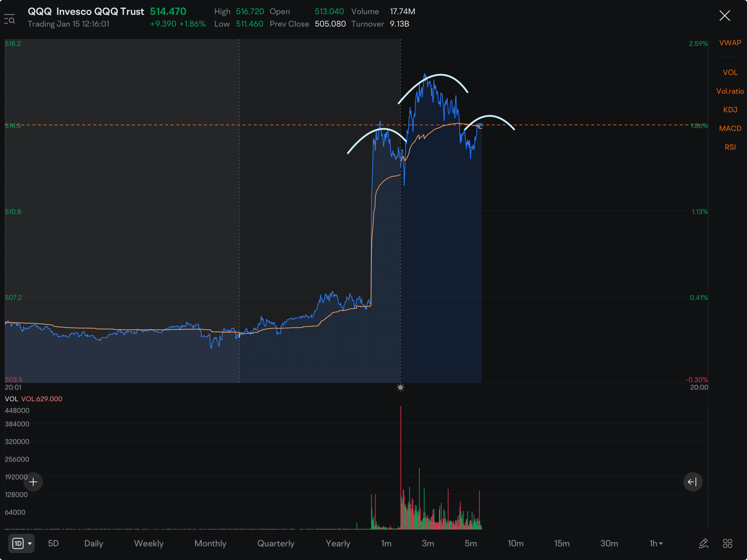Switch to the Monthly chart tab
The image size is (747, 560).
tap(210, 543)
